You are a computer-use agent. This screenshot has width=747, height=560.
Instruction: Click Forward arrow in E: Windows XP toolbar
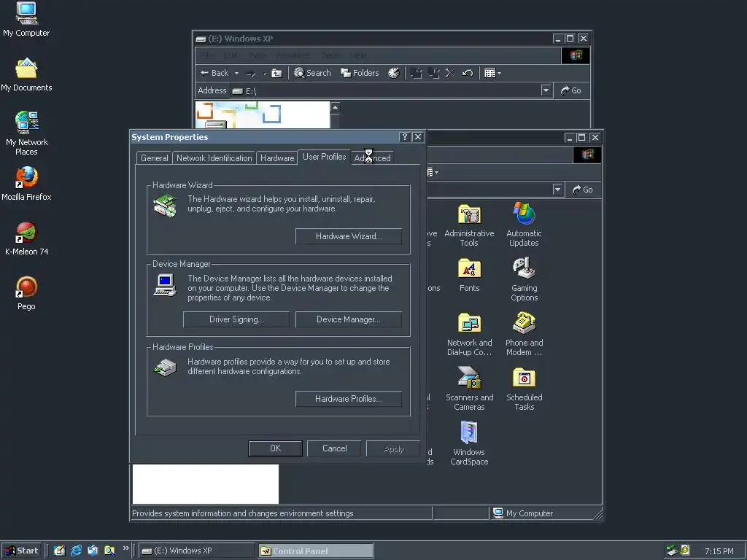251,74
